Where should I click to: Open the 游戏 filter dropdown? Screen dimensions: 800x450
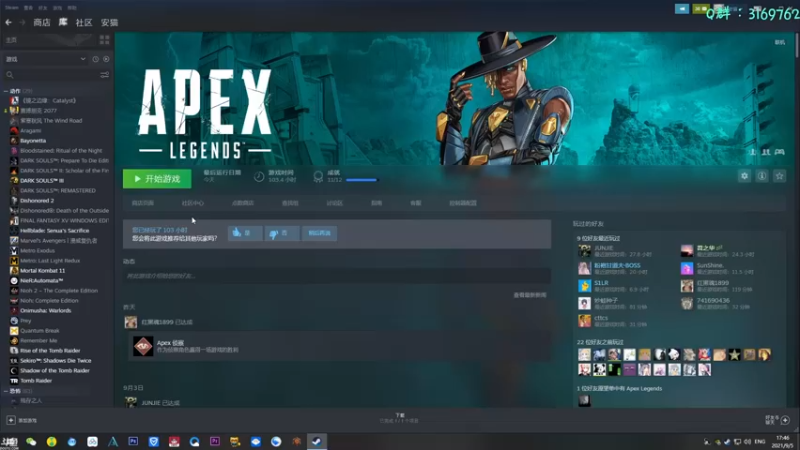[x=45, y=59]
